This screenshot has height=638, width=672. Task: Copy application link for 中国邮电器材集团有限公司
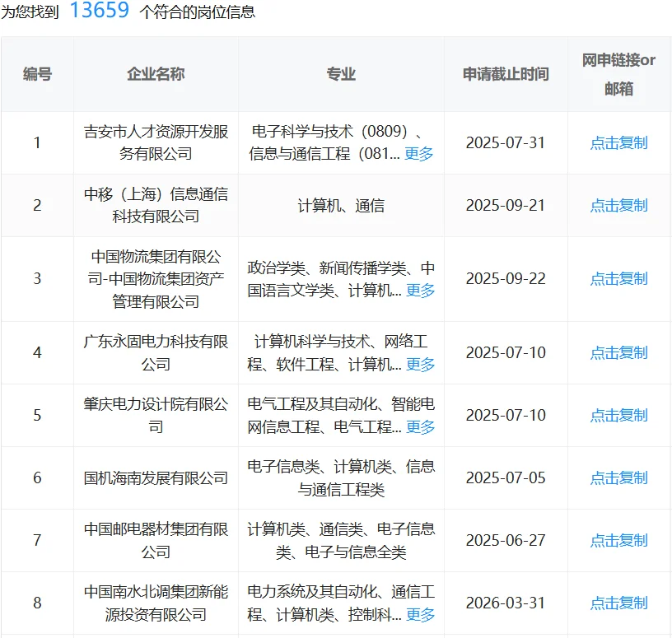(618, 540)
